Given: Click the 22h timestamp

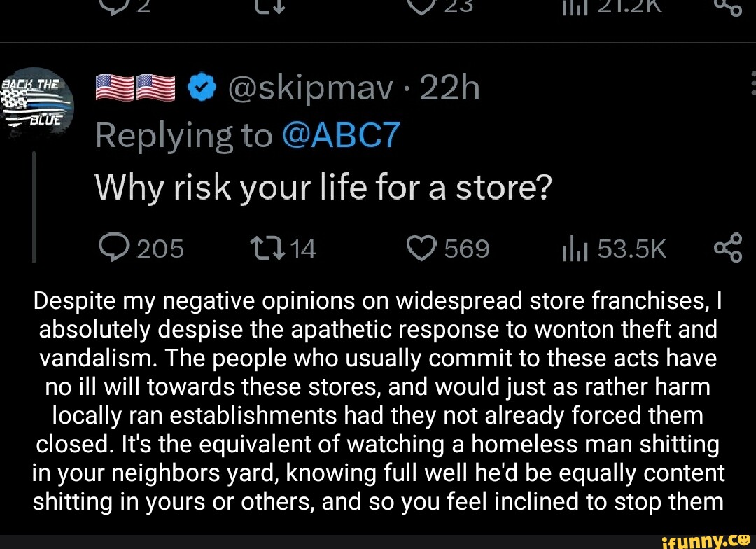Looking at the screenshot, I should pos(448,91).
